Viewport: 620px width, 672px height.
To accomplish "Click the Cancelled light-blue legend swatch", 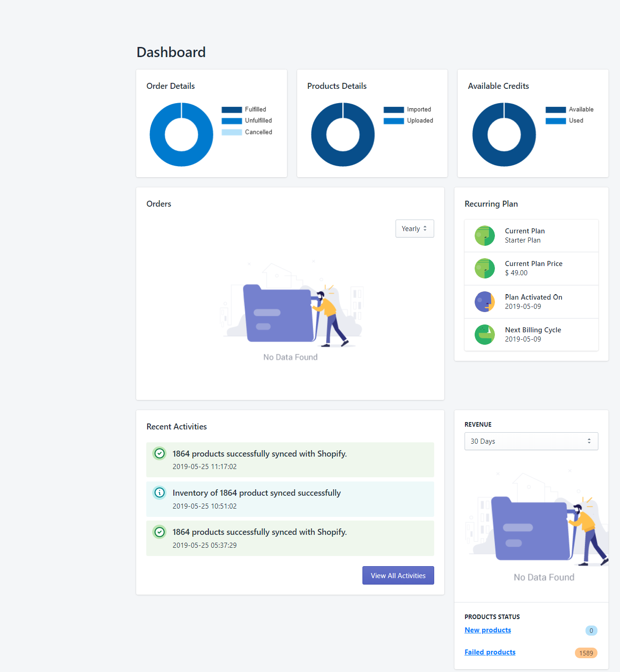I will point(232,132).
